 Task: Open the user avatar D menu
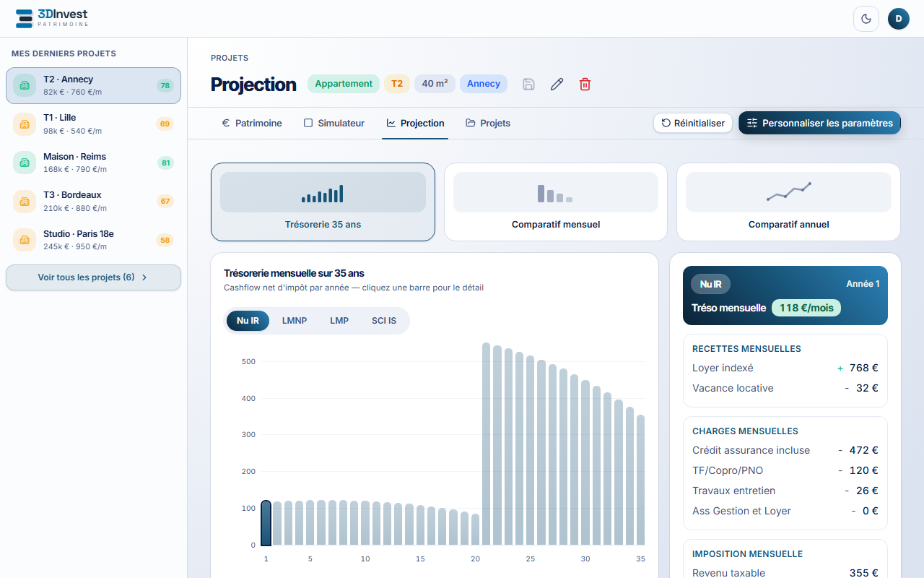899,19
